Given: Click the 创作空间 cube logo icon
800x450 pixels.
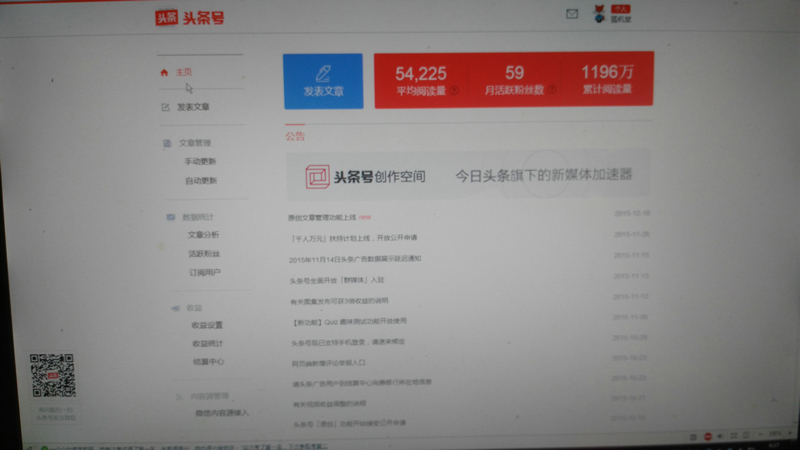Looking at the screenshot, I should pyautogui.click(x=317, y=177).
